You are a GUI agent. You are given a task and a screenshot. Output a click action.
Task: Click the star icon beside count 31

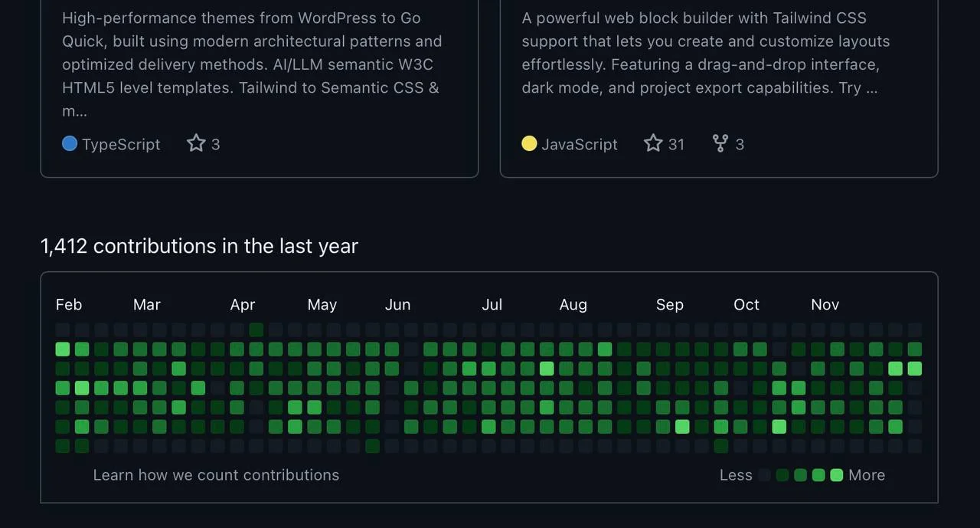click(653, 143)
